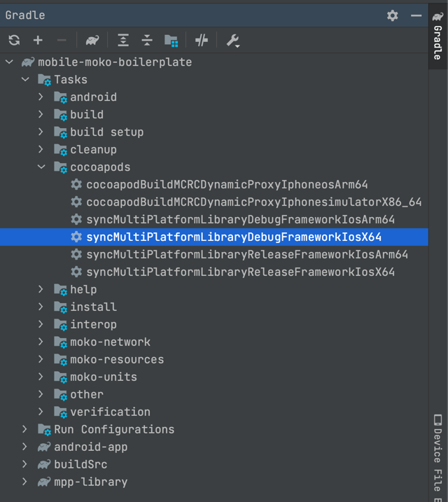This screenshot has height=502, width=448.
Task: Click the Gradle panel title
Action: tap(25, 15)
